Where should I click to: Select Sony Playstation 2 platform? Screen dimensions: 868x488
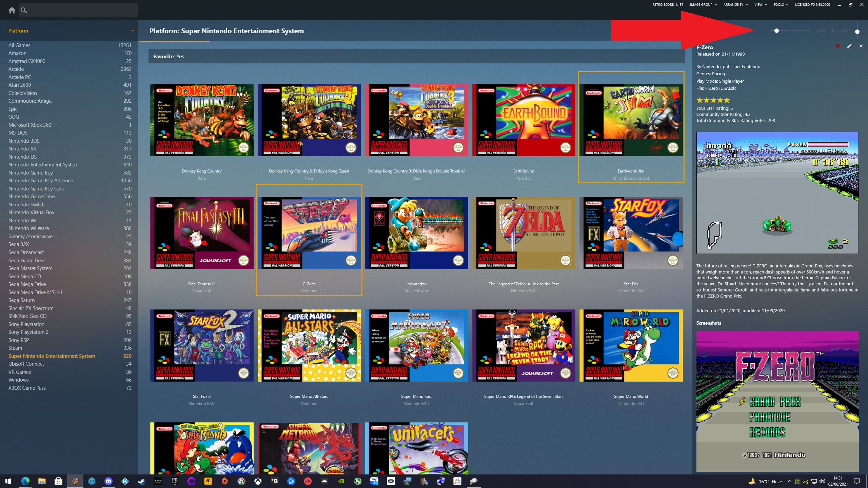pyautogui.click(x=70, y=332)
